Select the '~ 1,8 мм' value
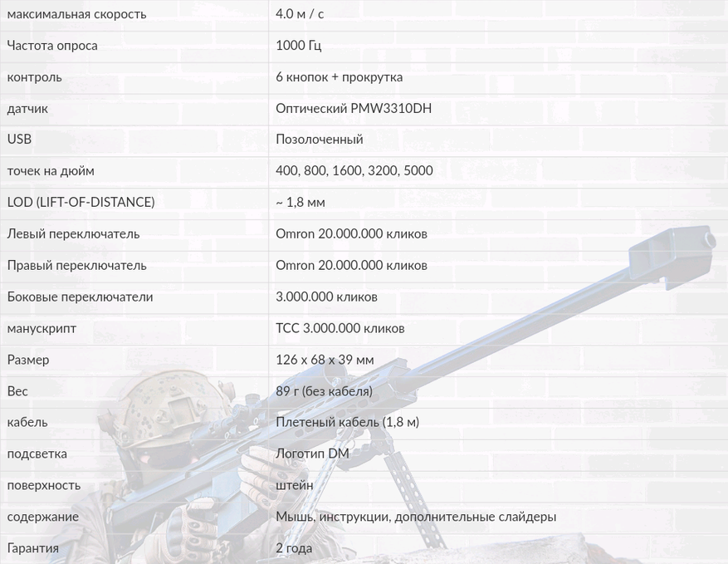The image size is (728, 564). pos(300,202)
